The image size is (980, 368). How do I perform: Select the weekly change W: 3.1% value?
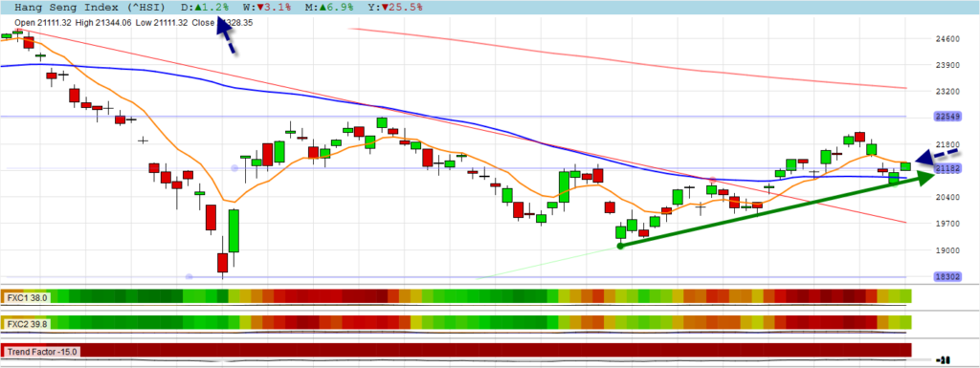[x=268, y=8]
